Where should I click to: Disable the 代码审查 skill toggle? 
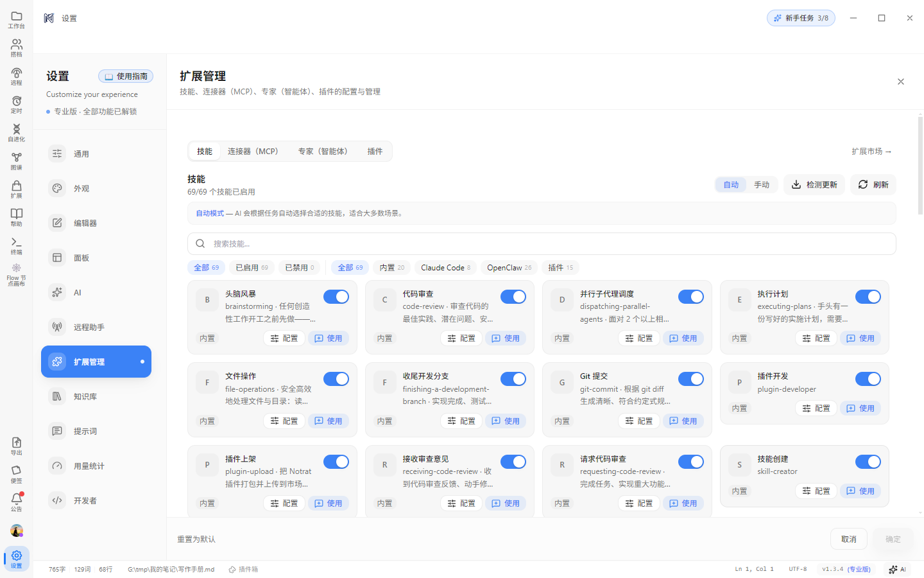click(x=513, y=297)
